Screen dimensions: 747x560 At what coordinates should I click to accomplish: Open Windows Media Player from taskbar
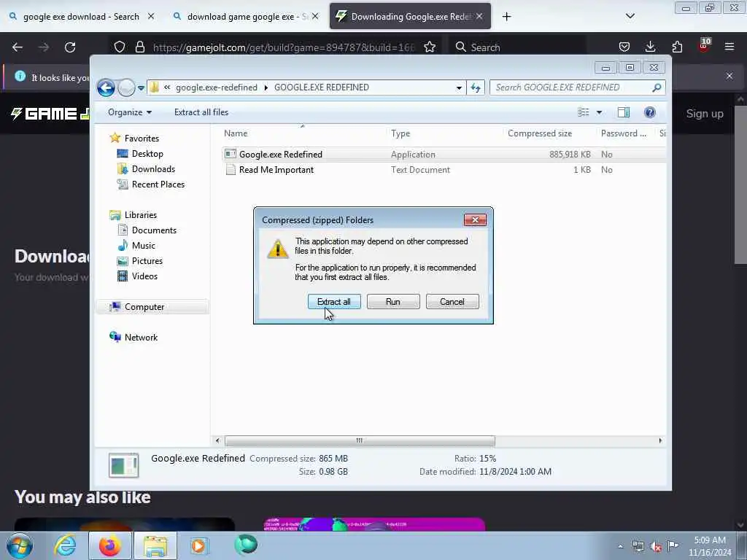(199, 545)
